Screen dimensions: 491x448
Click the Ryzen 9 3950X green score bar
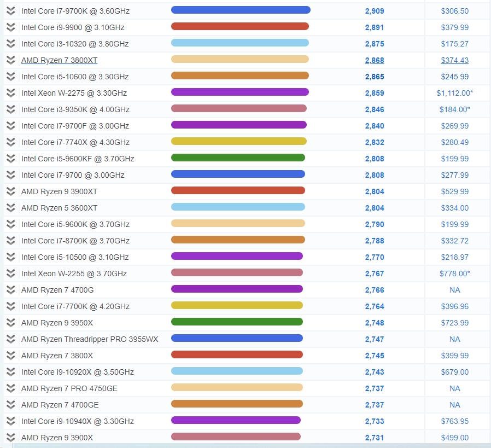(x=237, y=322)
